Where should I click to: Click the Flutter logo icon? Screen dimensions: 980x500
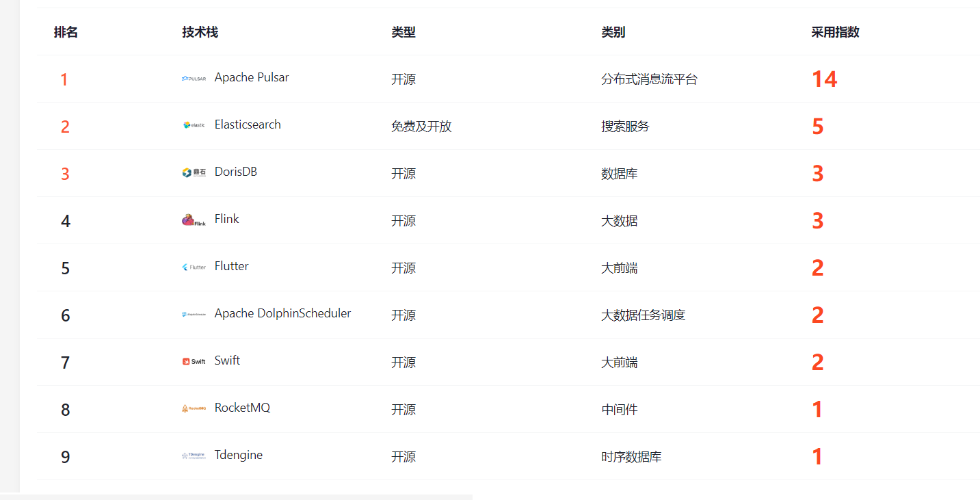pyautogui.click(x=194, y=267)
